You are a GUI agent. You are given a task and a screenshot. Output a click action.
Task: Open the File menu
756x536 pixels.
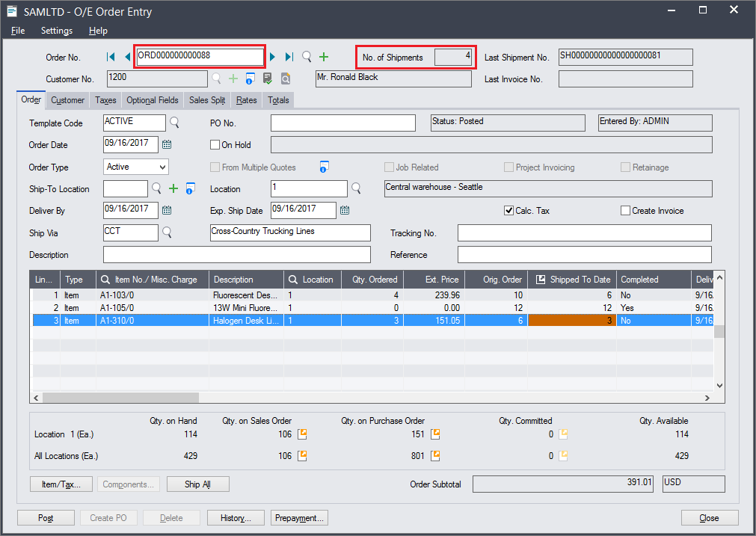tap(18, 31)
